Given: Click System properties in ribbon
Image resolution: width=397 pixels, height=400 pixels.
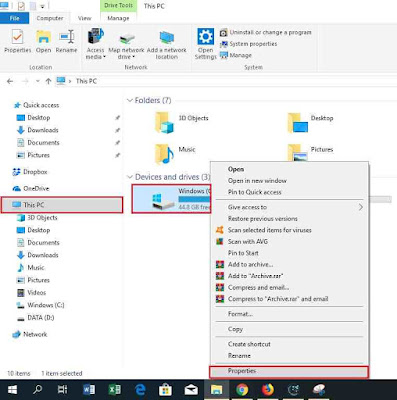Looking at the screenshot, I should 248,44.
